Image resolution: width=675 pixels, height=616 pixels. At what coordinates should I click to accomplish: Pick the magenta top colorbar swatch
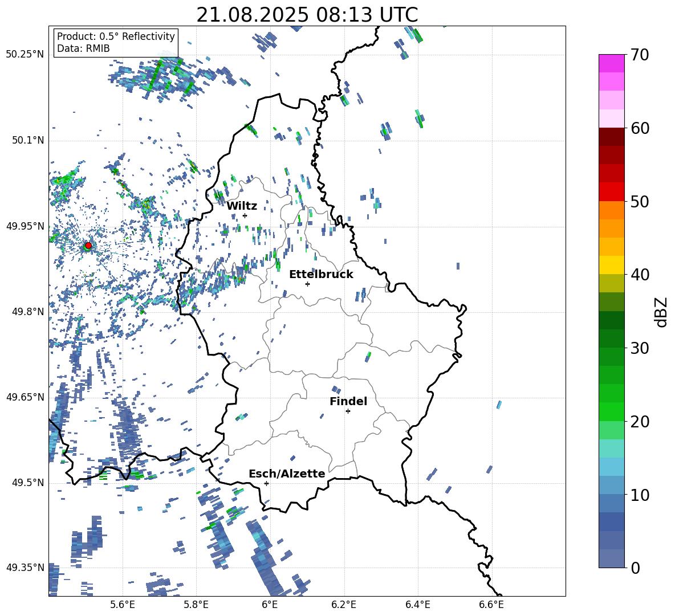click(611, 63)
